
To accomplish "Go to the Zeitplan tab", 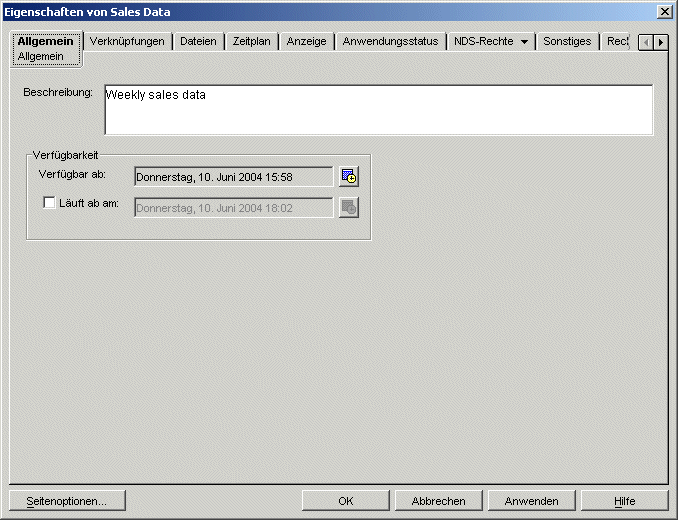I will point(251,41).
